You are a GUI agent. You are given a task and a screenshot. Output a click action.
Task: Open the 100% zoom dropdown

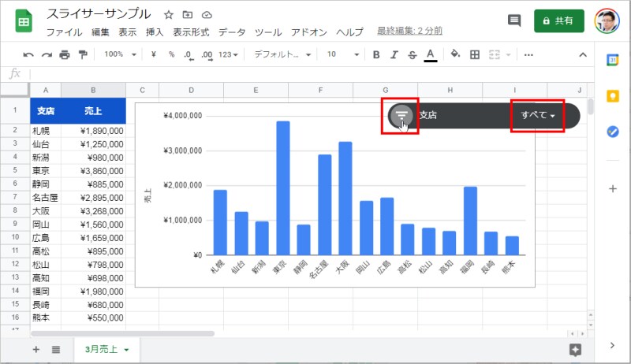120,54
